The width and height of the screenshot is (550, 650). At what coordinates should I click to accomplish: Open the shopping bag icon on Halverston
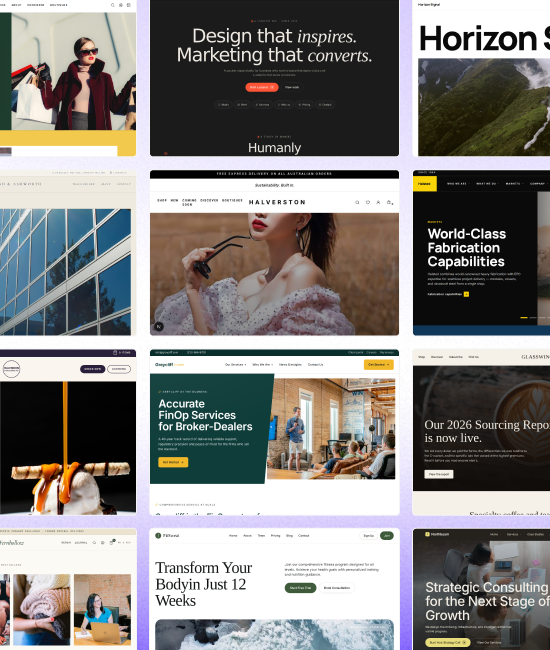389,202
